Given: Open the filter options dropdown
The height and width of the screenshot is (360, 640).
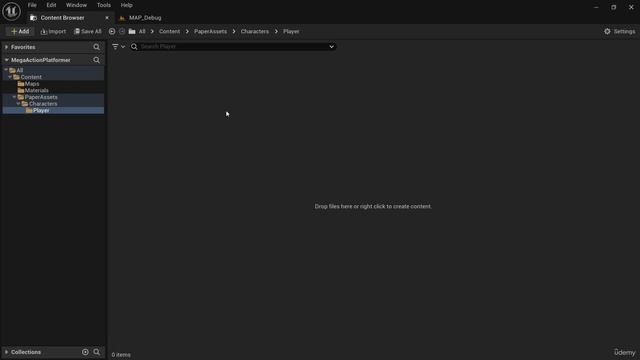Looking at the screenshot, I should pos(118,47).
